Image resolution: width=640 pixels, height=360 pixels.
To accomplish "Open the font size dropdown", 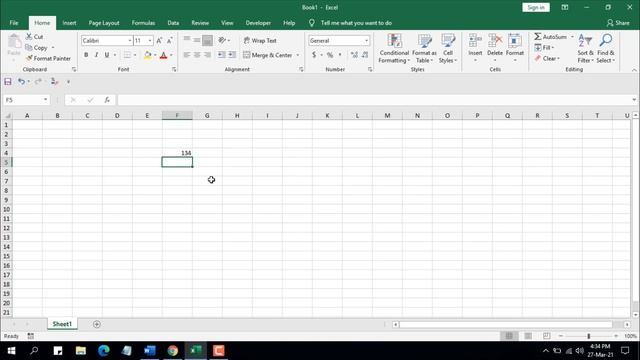I will pyautogui.click(x=150, y=40).
